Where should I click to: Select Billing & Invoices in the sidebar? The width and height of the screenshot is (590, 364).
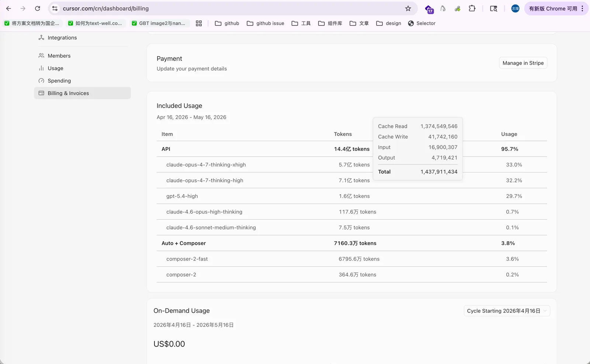coord(82,93)
